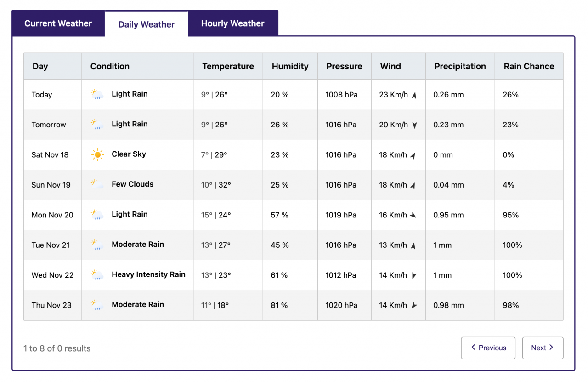Click the Temperature column header
588x382 pixels.
pyautogui.click(x=228, y=66)
